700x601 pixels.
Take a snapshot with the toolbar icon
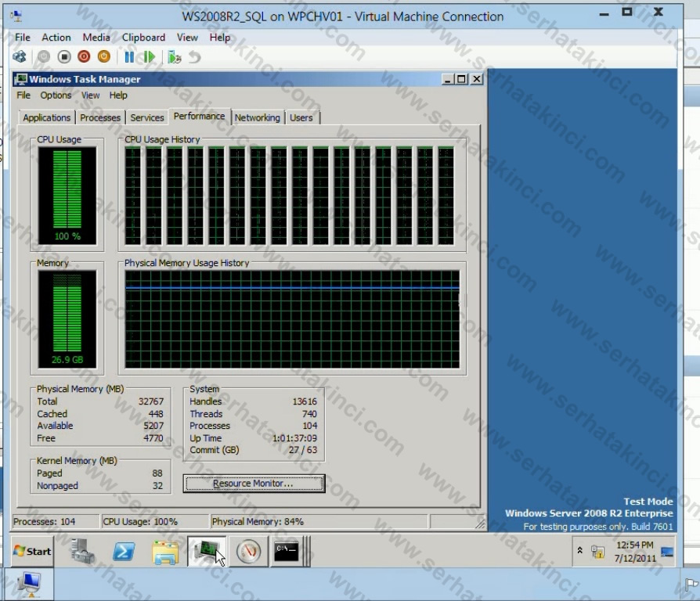[174, 56]
